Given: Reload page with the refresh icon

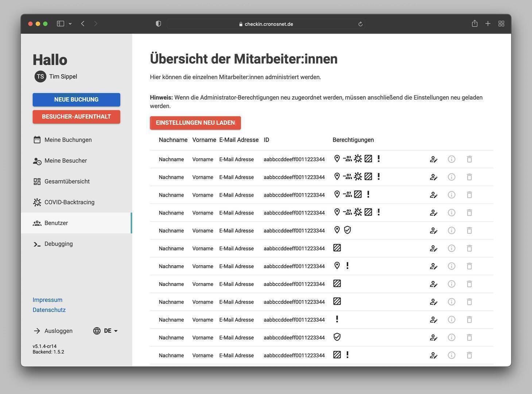Looking at the screenshot, I should coord(360,24).
